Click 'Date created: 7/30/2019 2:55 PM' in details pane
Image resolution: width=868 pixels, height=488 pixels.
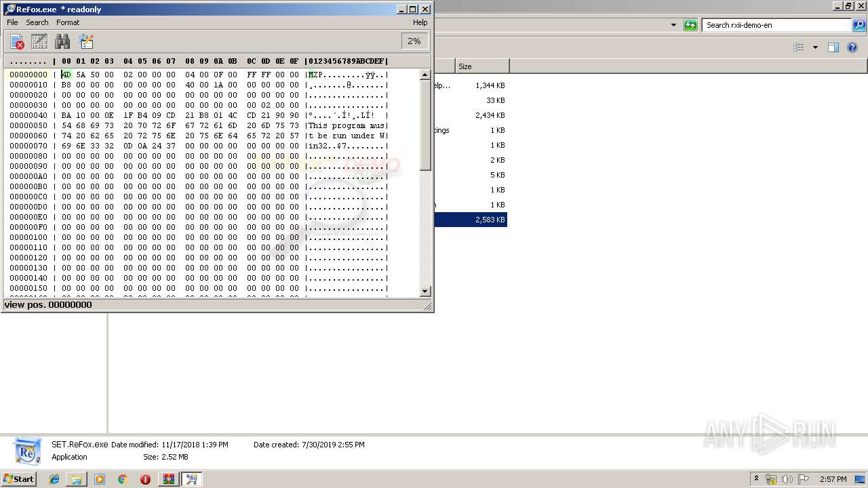pos(309,445)
